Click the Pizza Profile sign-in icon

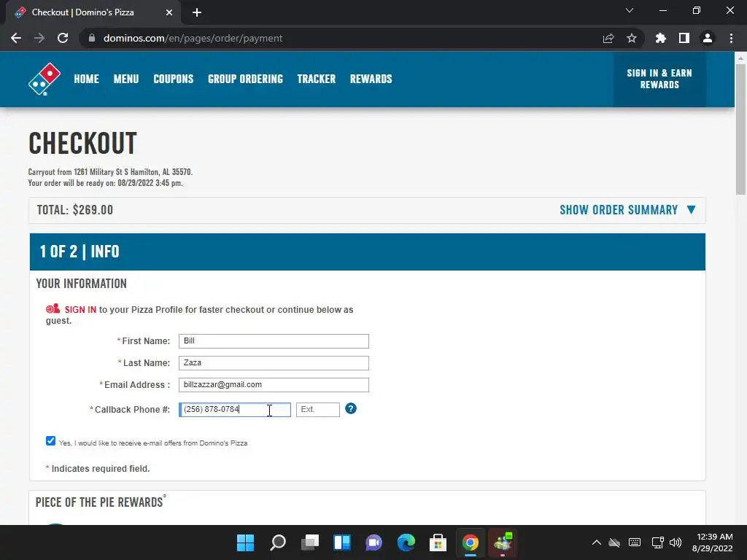coord(53,309)
